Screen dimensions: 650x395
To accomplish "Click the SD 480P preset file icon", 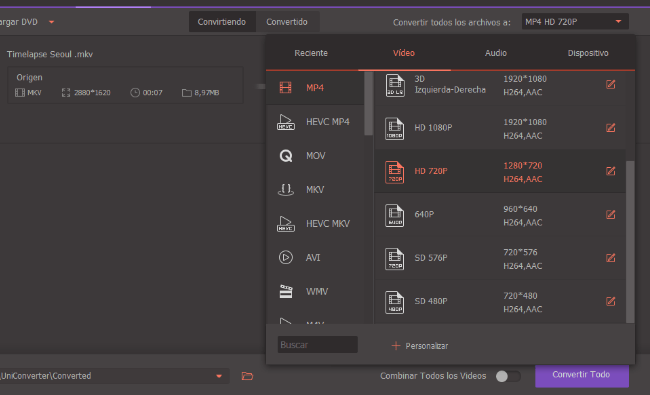I will pos(394,302).
